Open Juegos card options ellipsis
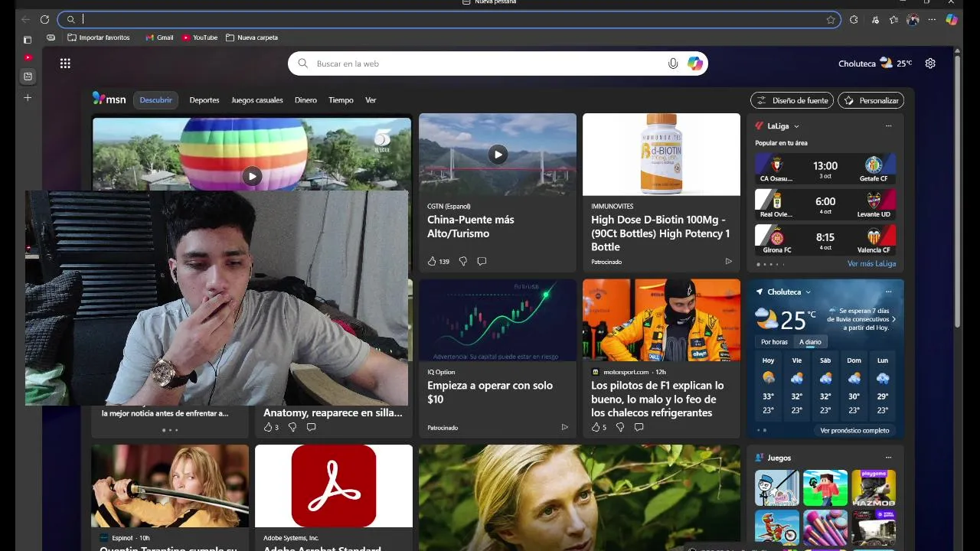 pos(888,458)
